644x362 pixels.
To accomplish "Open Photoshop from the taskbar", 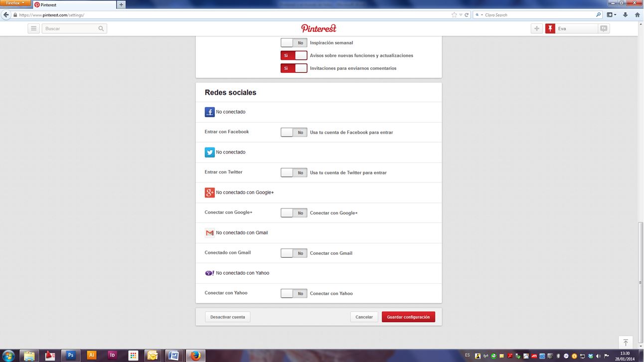I will pos(71,356).
